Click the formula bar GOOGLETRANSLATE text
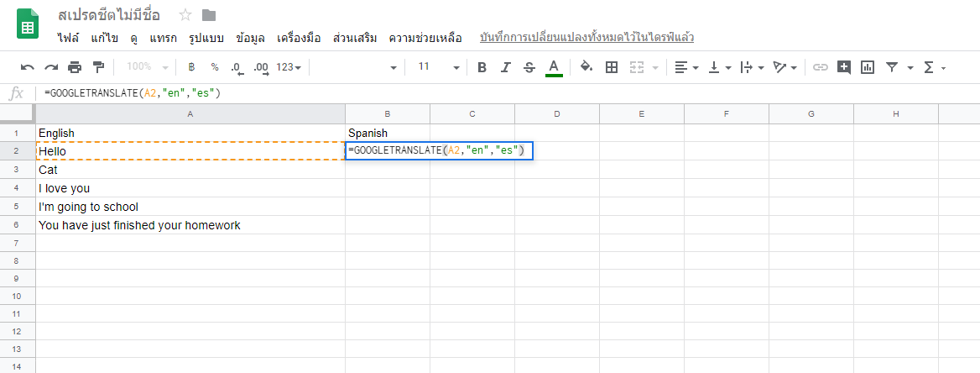Image resolution: width=980 pixels, height=373 pixels. (x=133, y=93)
